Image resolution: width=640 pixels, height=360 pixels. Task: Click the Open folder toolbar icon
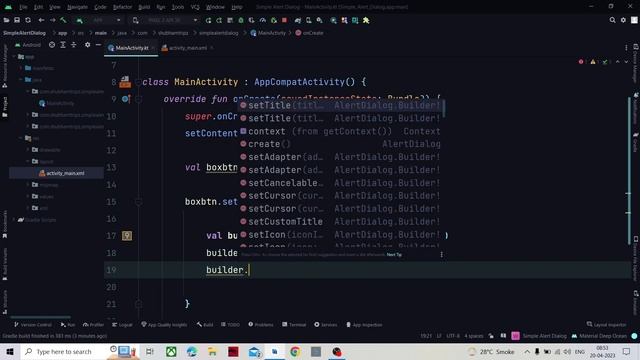[6, 20]
